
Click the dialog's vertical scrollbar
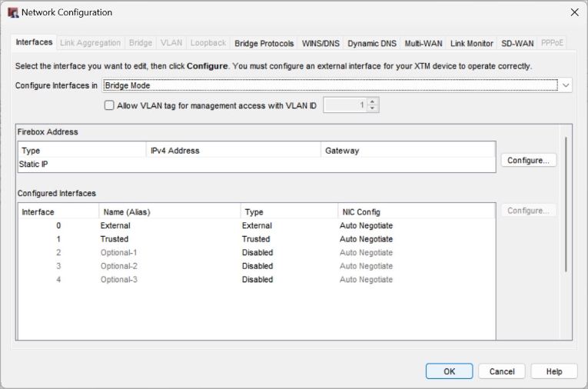click(566, 204)
